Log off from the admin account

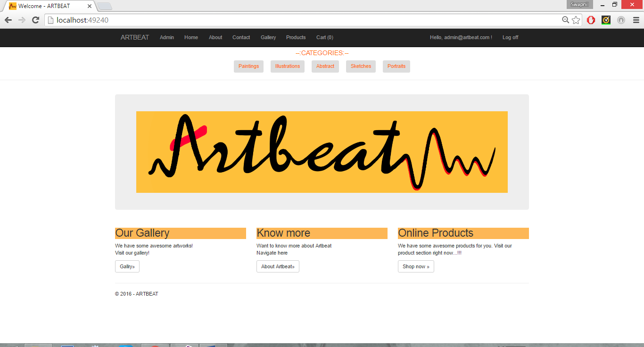(510, 37)
